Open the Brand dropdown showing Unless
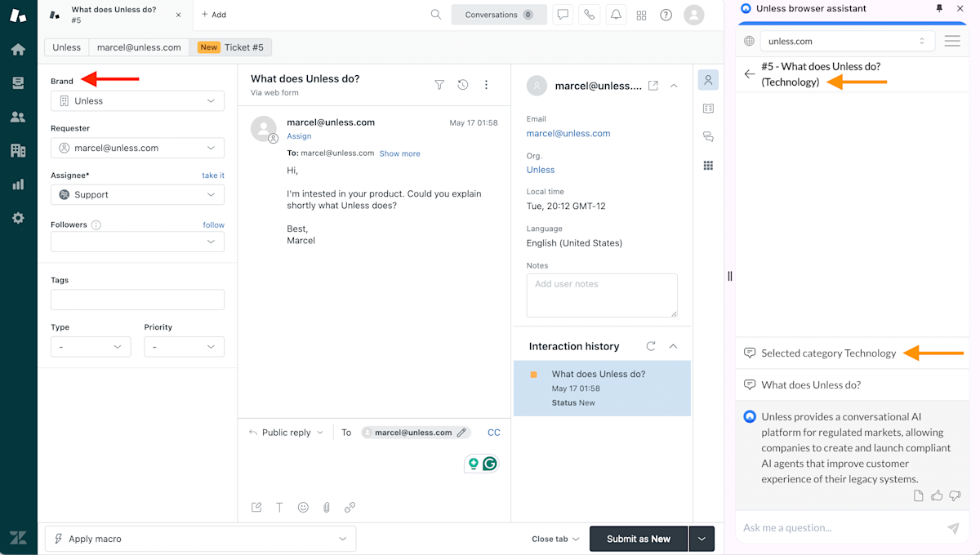This screenshot has width=980, height=555. click(137, 101)
